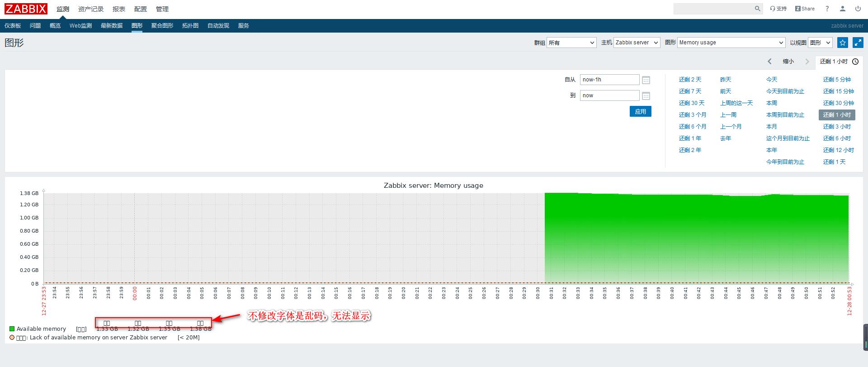
Task: Go to 问题 submenu
Action: [x=35, y=26]
